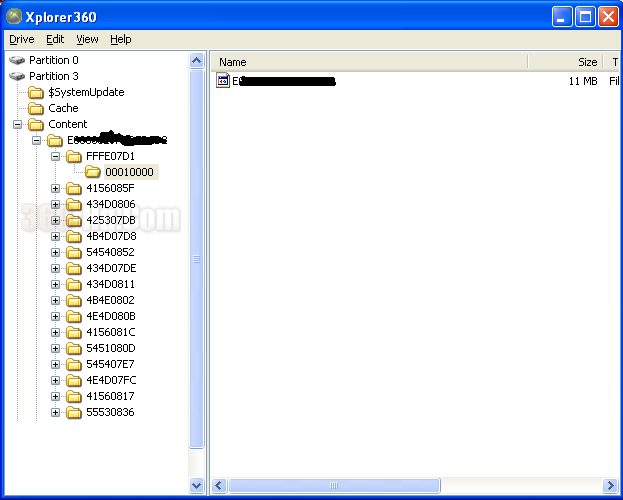Screen dimensions: 623x500
Task: Select the 'Partition 3' label
Action: click(x=54, y=76)
